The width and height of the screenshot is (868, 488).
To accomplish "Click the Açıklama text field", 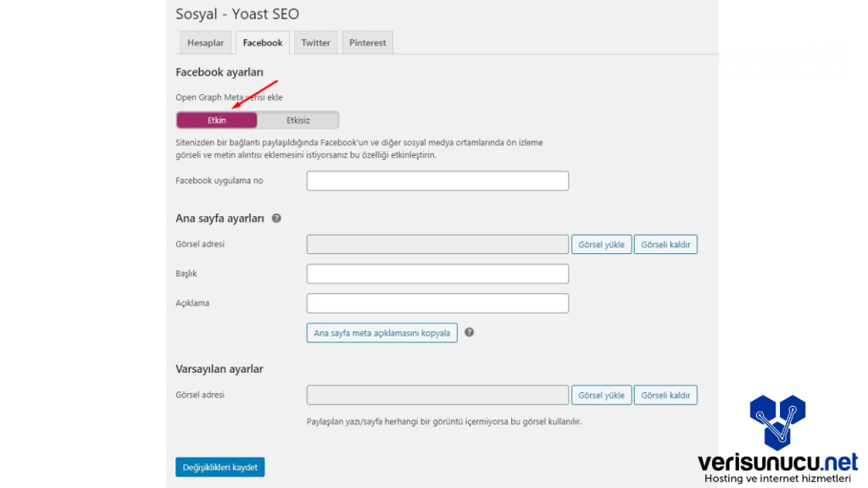I will click(437, 303).
